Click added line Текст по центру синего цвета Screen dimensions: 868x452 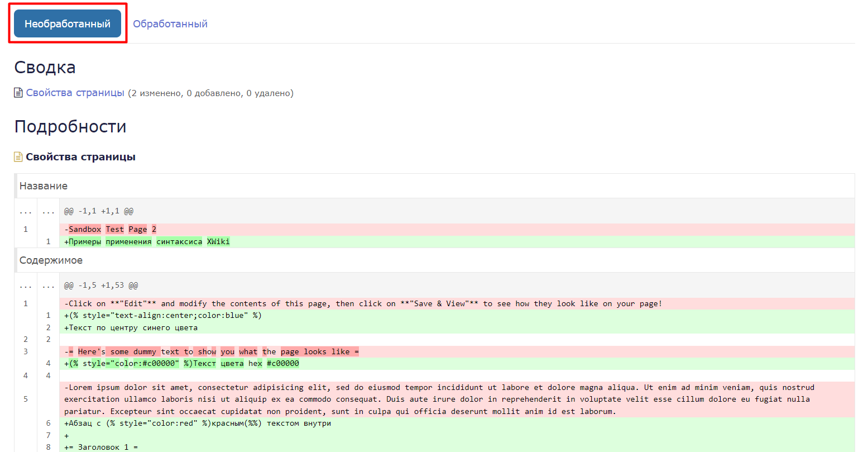pos(457,327)
